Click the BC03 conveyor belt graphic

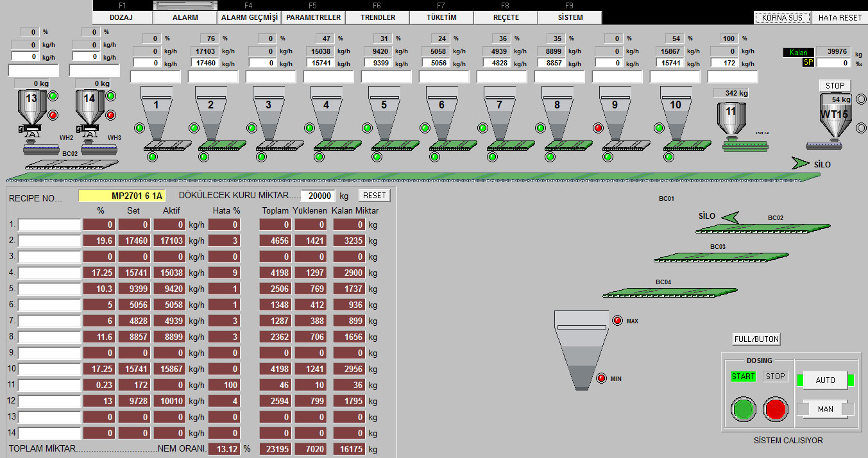(721, 257)
